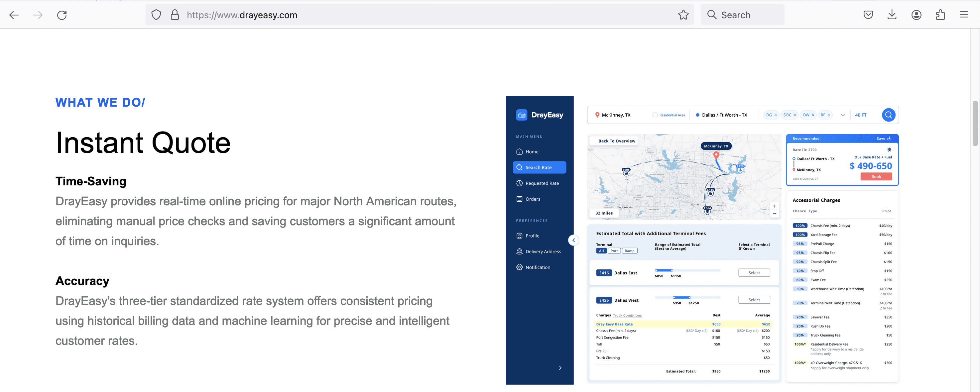980x392 pixels.
Task: Reload the page
Action: click(61, 15)
